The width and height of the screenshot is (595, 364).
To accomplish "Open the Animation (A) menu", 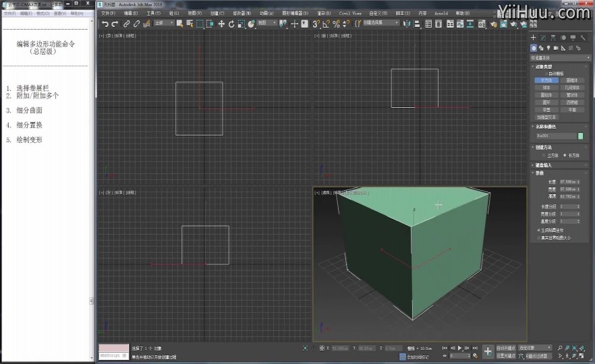I will [x=266, y=13].
